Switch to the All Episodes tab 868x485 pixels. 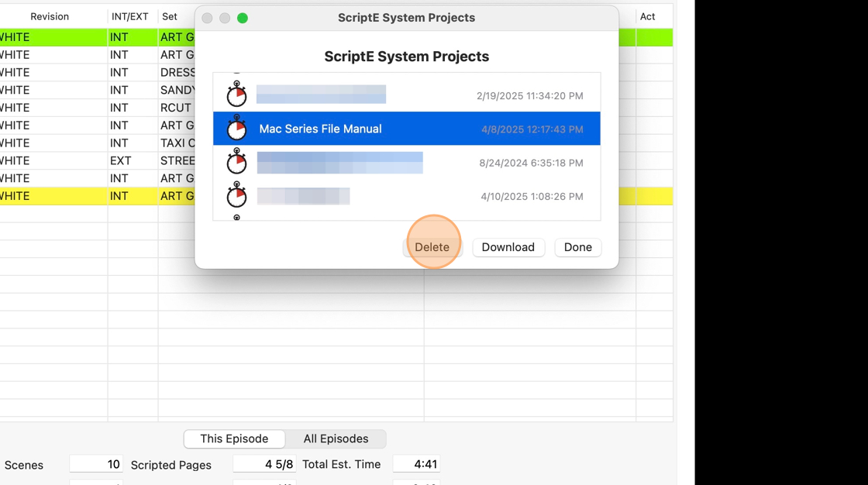(336, 439)
